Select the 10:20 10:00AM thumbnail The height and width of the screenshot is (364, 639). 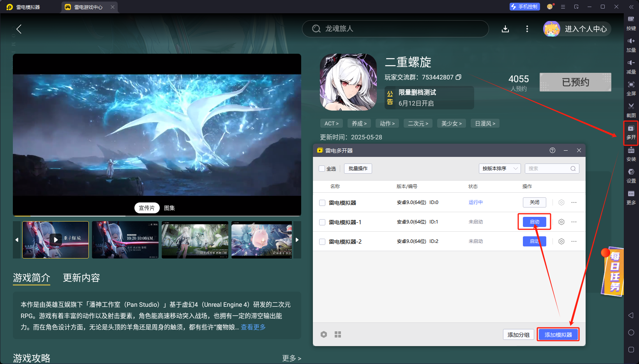point(125,240)
